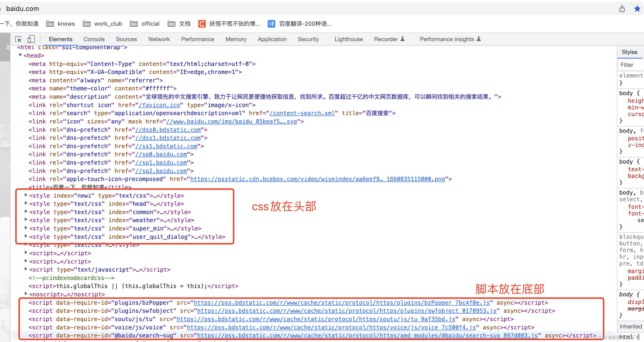Collapse the head element node
The width and height of the screenshot is (644, 342).
[20, 55]
